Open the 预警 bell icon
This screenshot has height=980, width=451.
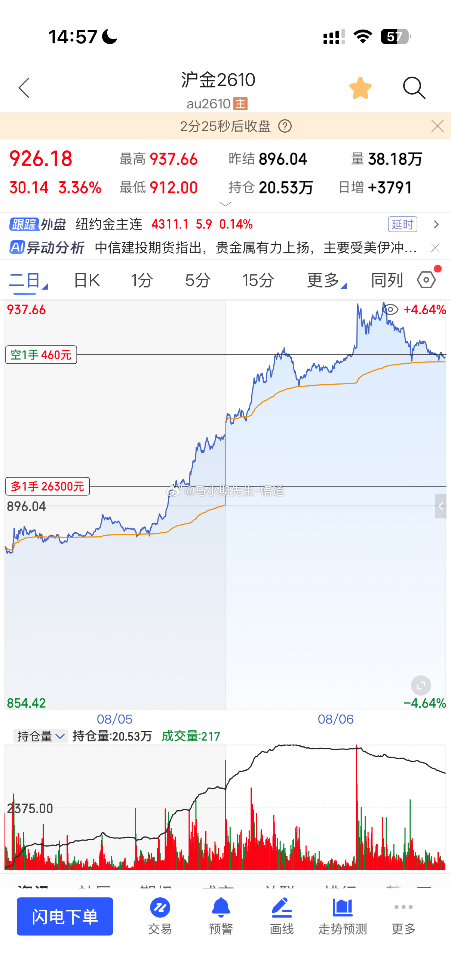tap(221, 916)
